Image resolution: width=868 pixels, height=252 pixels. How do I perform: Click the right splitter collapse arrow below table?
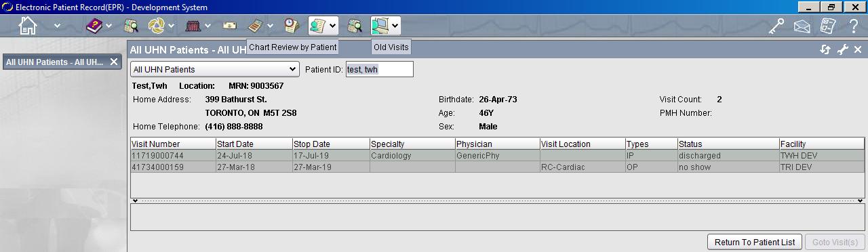click(861, 201)
